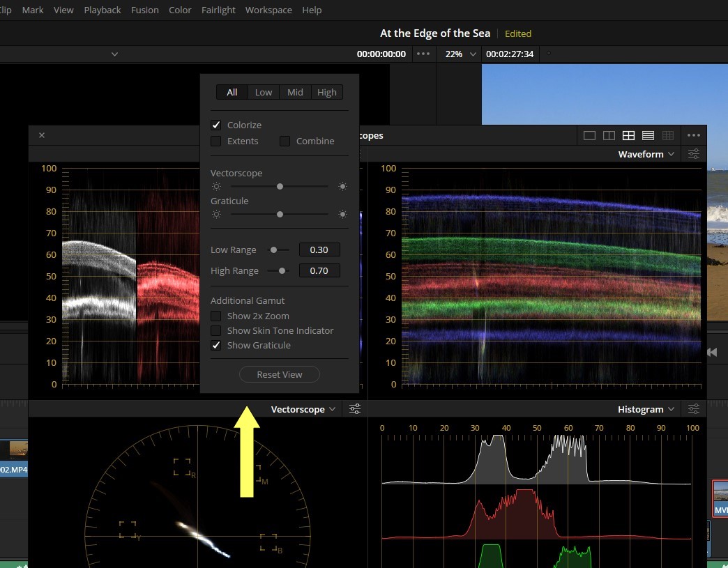The width and height of the screenshot is (728, 568).
Task: Switch scopes to nine-up grid layout
Action: (667, 135)
